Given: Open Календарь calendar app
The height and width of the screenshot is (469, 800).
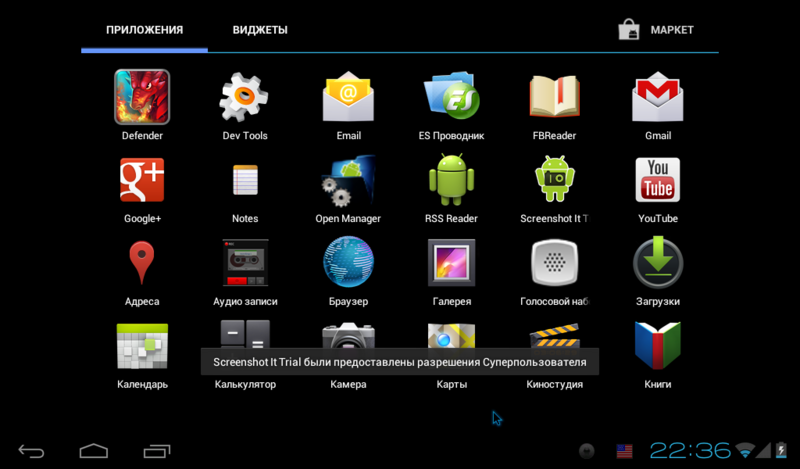Looking at the screenshot, I should click(x=142, y=346).
